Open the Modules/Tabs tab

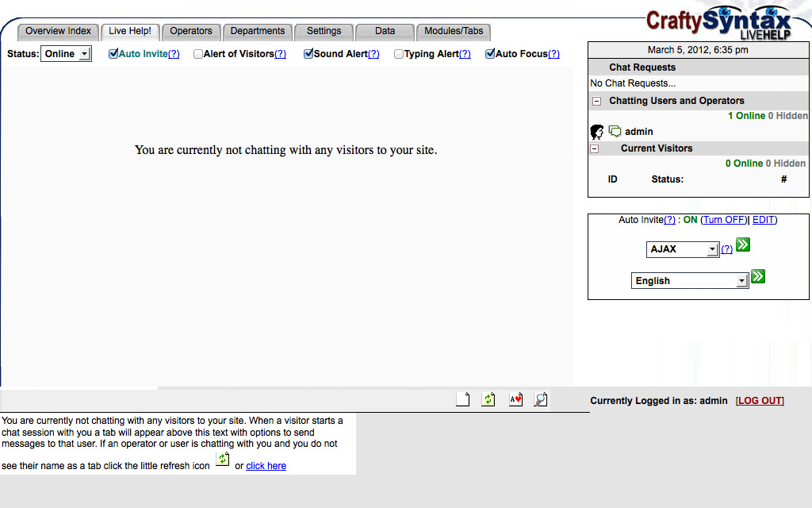click(x=453, y=32)
